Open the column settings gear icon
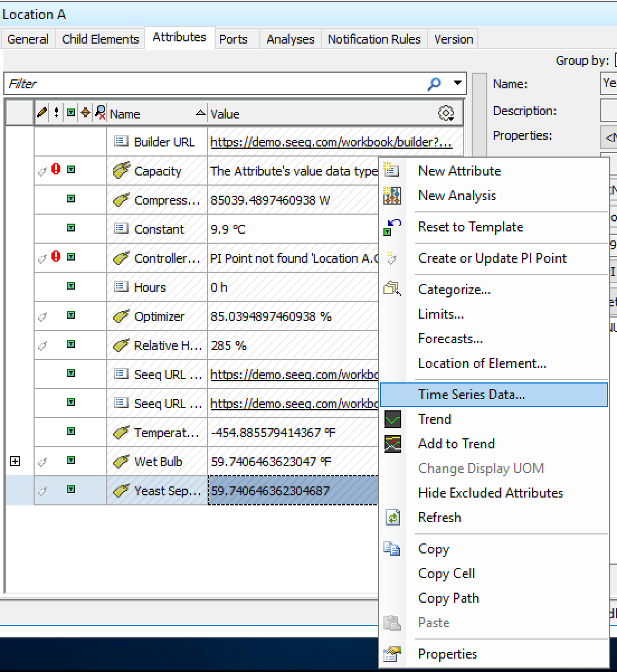Screen dimensions: 617x672 click(445, 113)
